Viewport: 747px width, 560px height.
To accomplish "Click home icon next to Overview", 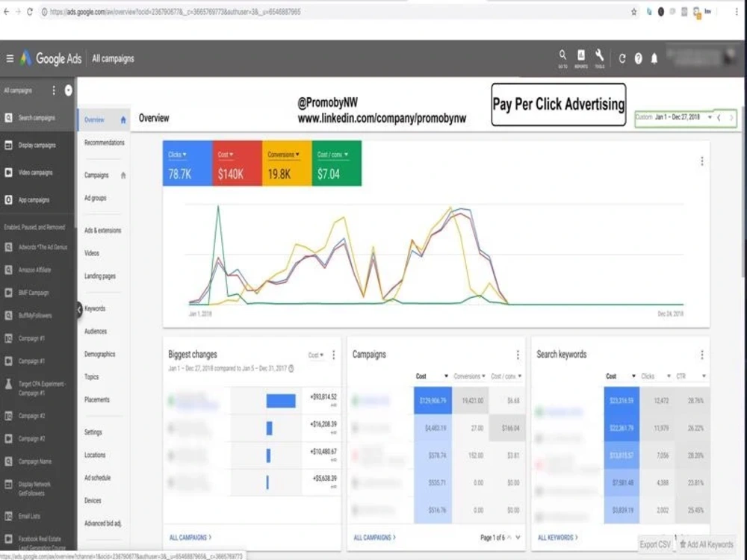I will click(123, 120).
